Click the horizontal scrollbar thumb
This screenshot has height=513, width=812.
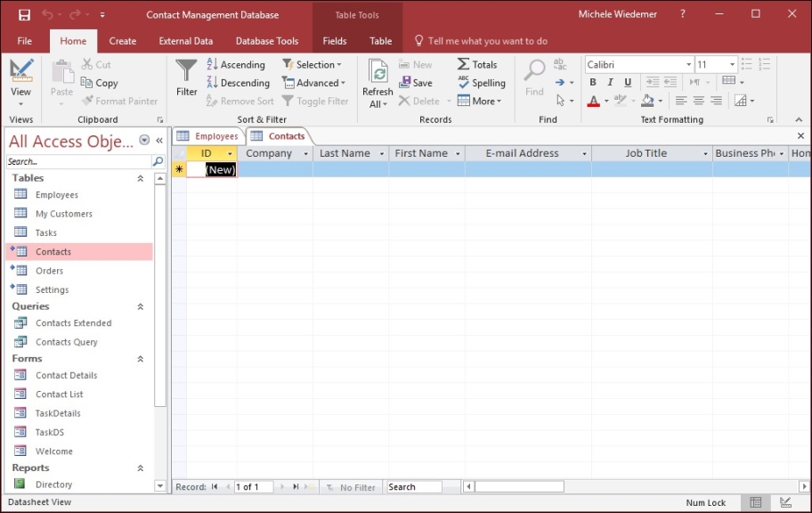[x=519, y=487]
